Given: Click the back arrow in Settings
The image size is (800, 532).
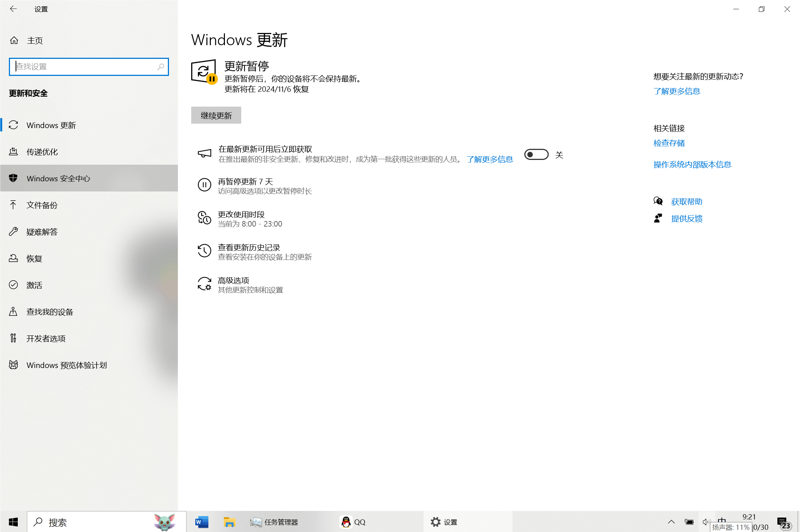Looking at the screenshot, I should click(x=13, y=9).
